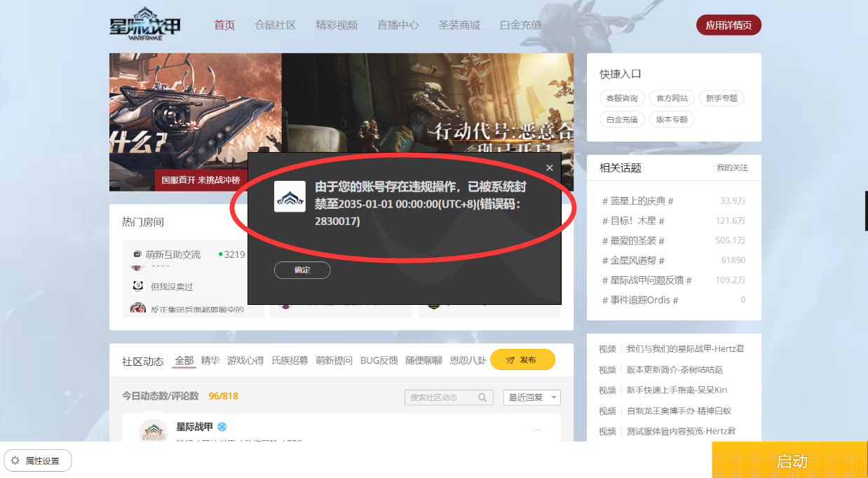
Task: Open video 版本更新简介-茶树咕咕菇
Action: [x=674, y=369]
